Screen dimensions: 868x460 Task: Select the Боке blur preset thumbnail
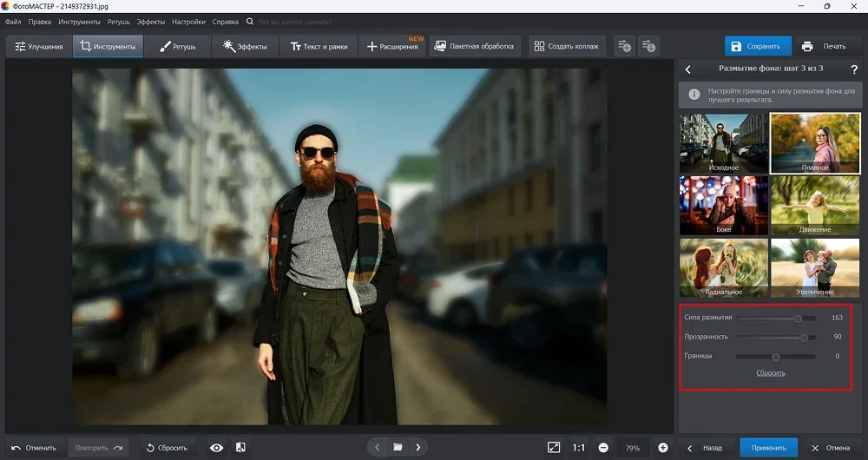[724, 206]
